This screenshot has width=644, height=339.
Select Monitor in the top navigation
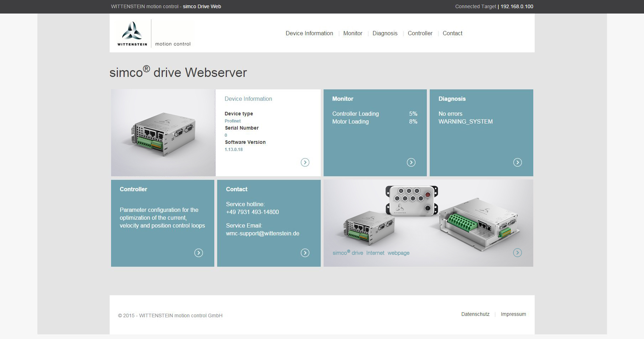click(352, 33)
